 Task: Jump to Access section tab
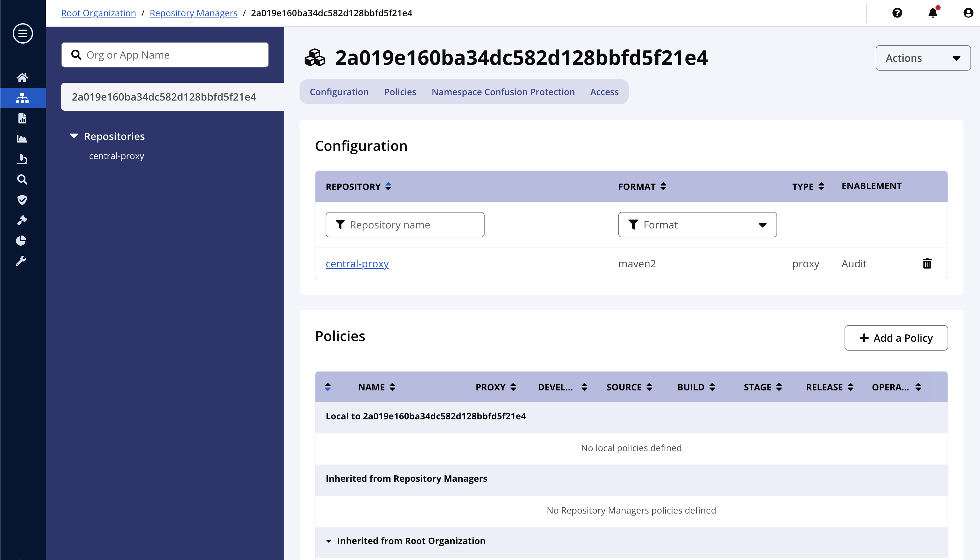point(604,92)
